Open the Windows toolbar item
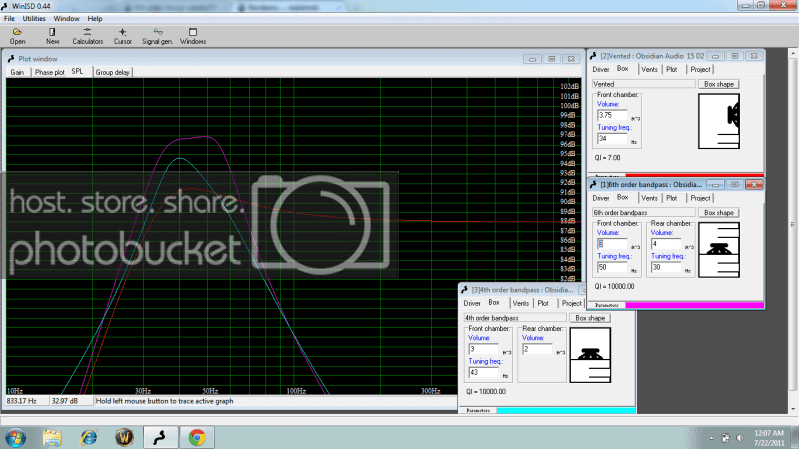 (193, 36)
